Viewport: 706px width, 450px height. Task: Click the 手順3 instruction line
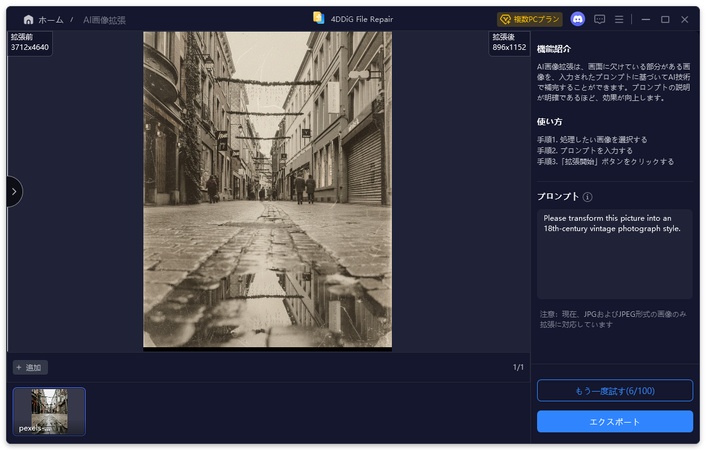(605, 161)
